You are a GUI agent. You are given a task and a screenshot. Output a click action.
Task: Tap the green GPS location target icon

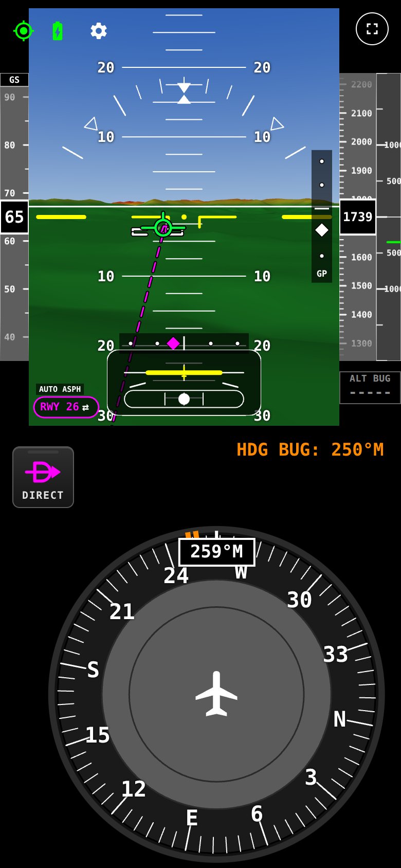23,31
